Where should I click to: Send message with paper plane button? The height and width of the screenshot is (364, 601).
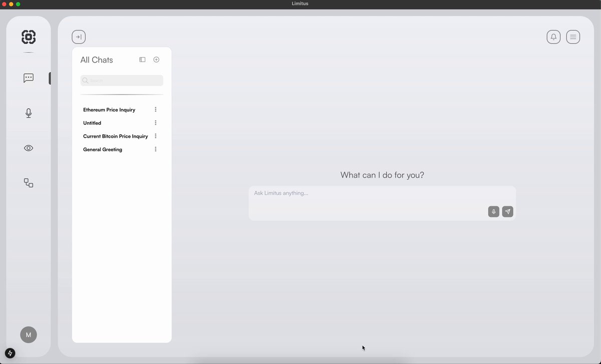[x=508, y=212]
